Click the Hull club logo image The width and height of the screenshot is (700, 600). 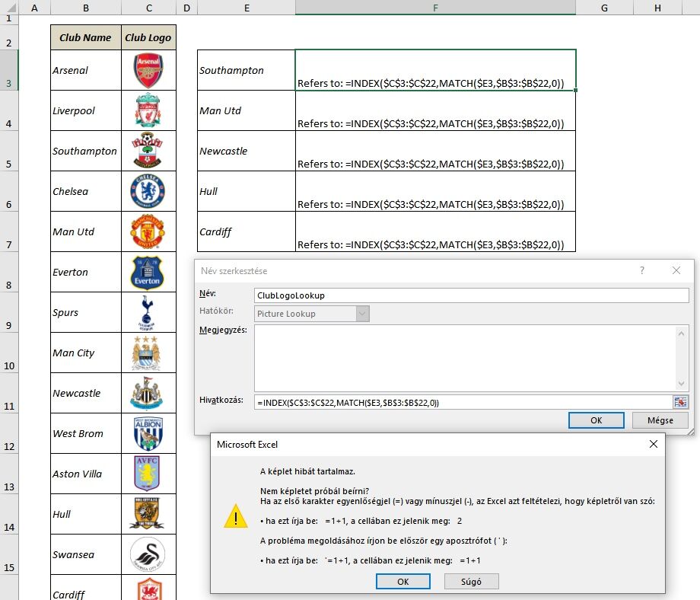[146, 514]
